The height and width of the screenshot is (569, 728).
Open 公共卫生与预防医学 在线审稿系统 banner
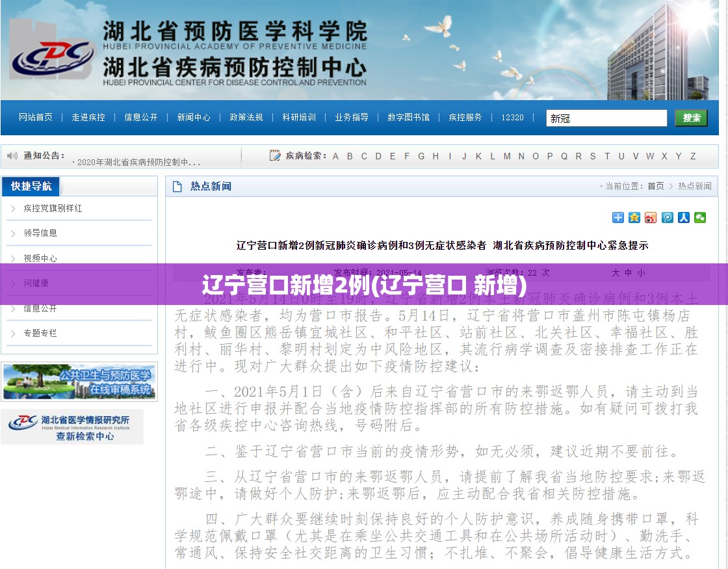tap(79, 382)
